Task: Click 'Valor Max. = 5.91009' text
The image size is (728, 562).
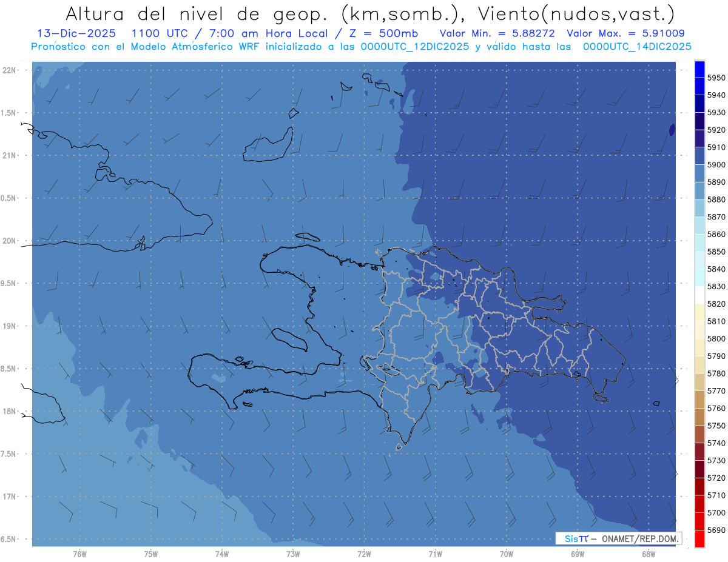Action: [625, 33]
